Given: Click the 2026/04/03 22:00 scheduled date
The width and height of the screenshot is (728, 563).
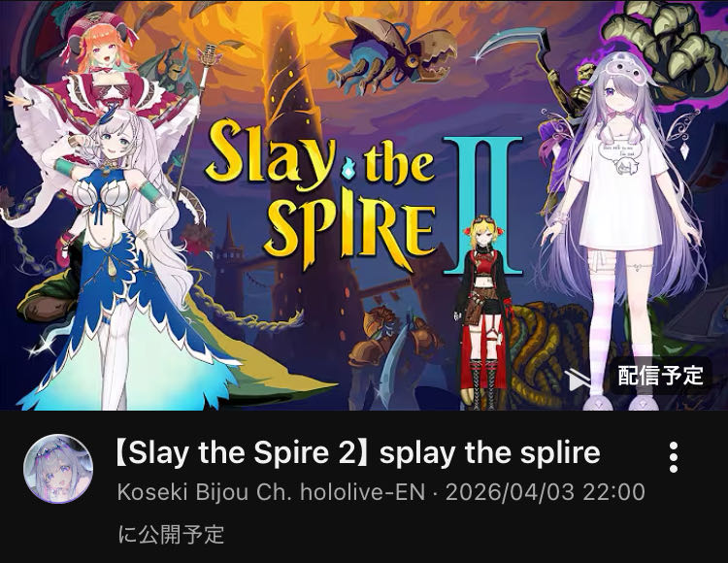Looking at the screenshot, I should coord(546,492).
